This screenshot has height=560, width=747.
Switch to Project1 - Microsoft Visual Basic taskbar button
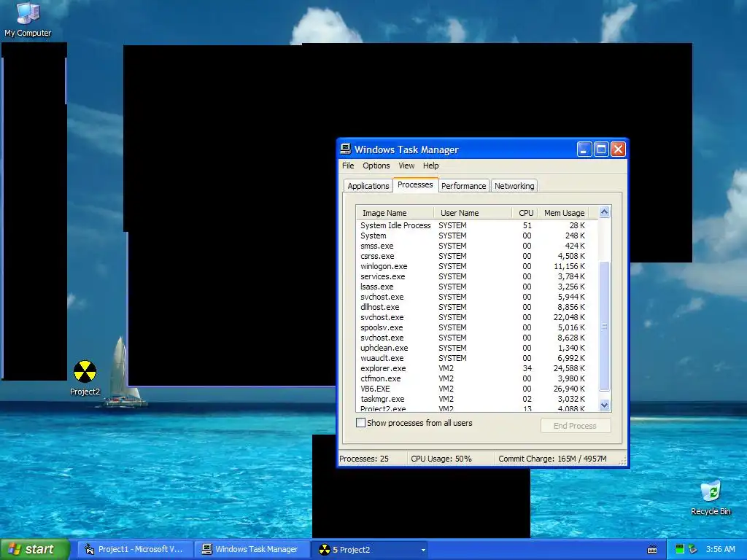click(135, 550)
